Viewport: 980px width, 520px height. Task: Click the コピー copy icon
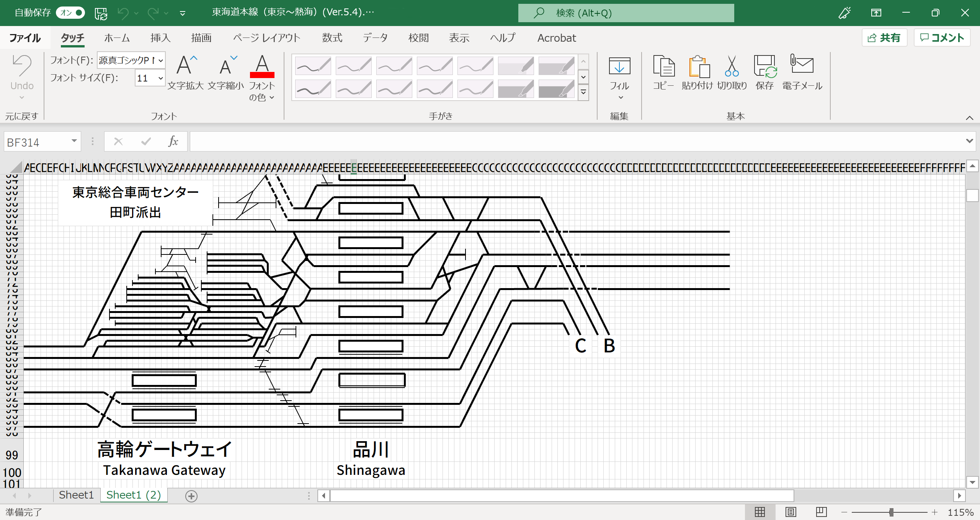[663, 67]
